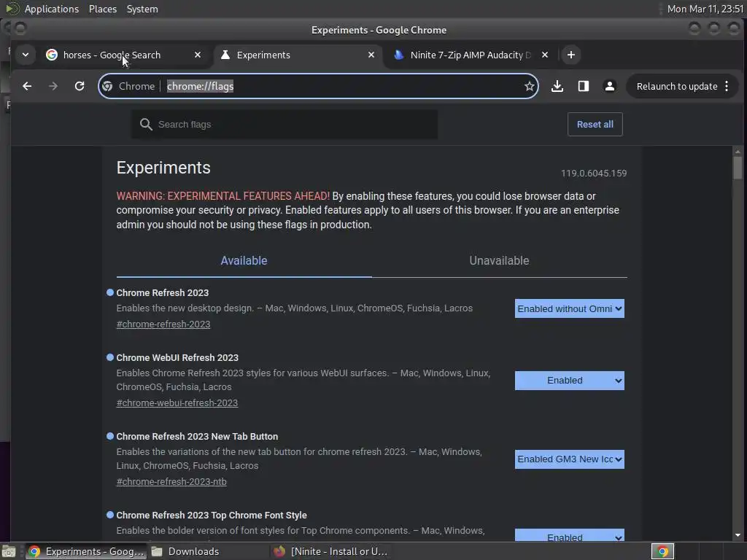This screenshot has height=560, width=747.
Task: Click Chrome Refresh 2023 Top Chrome Font Style title
Action: click(x=212, y=516)
